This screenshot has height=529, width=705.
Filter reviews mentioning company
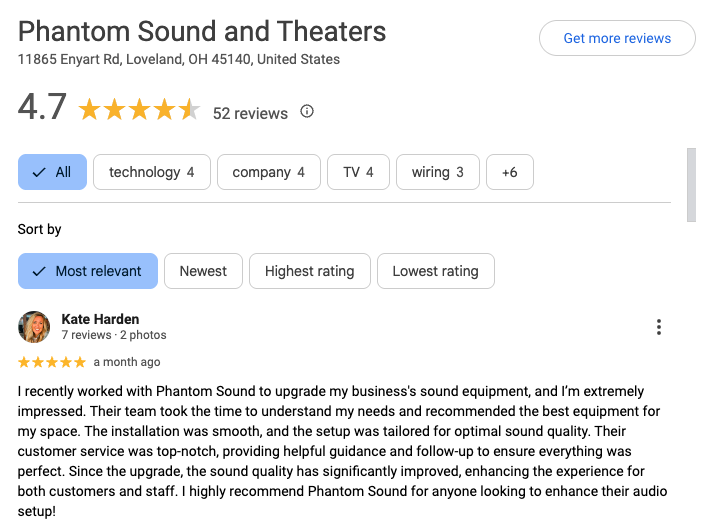(268, 172)
